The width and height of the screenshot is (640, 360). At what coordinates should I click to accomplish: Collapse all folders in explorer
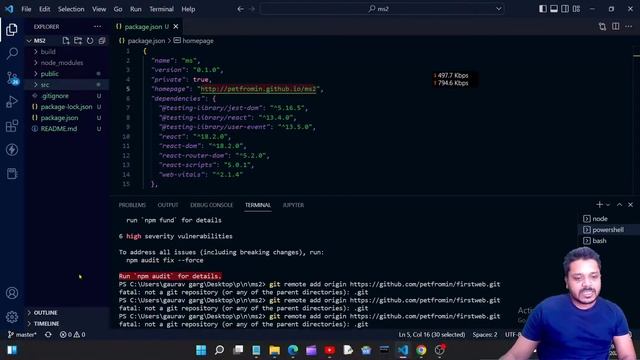[x=102, y=41]
